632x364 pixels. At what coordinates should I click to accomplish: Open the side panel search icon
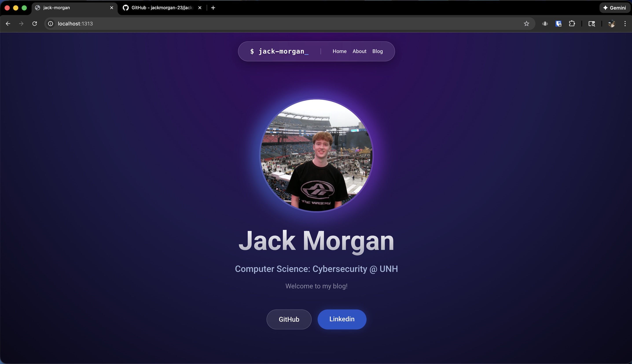pos(592,24)
